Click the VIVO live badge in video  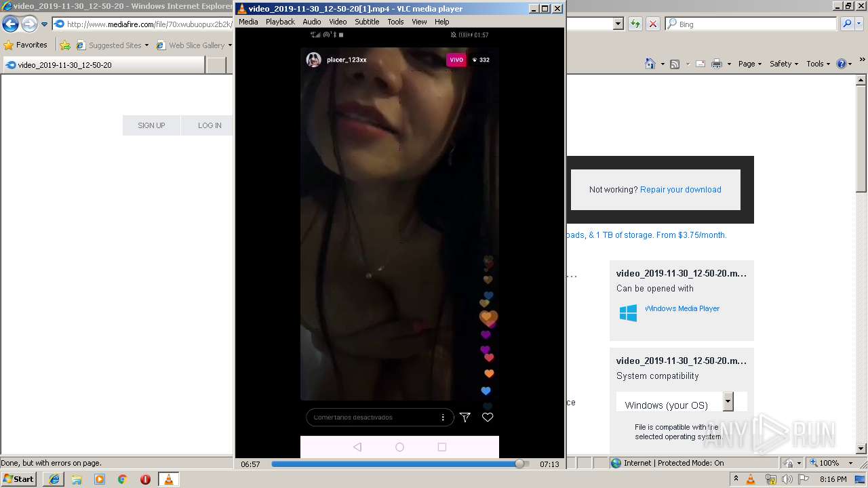[456, 60]
